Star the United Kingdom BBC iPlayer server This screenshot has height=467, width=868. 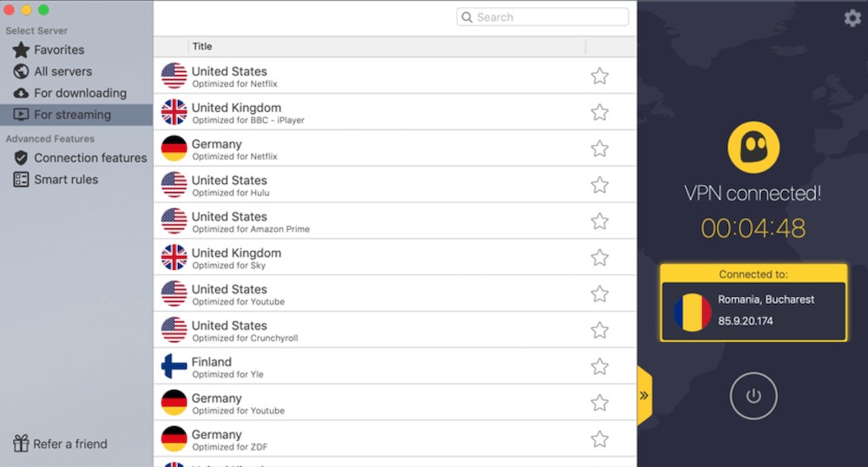point(599,113)
